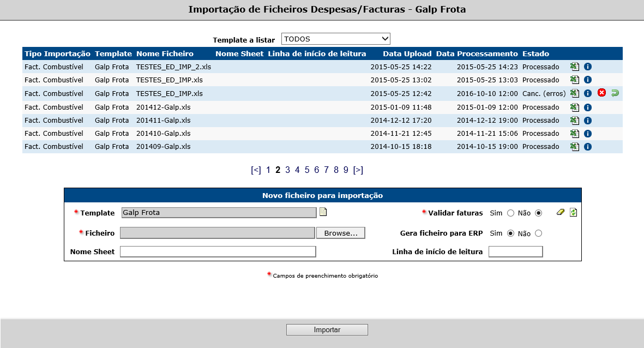The width and height of the screenshot is (644, 348).
Task: Open Excel icon for 201410-Galp.xls
Action: pos(575,134)
